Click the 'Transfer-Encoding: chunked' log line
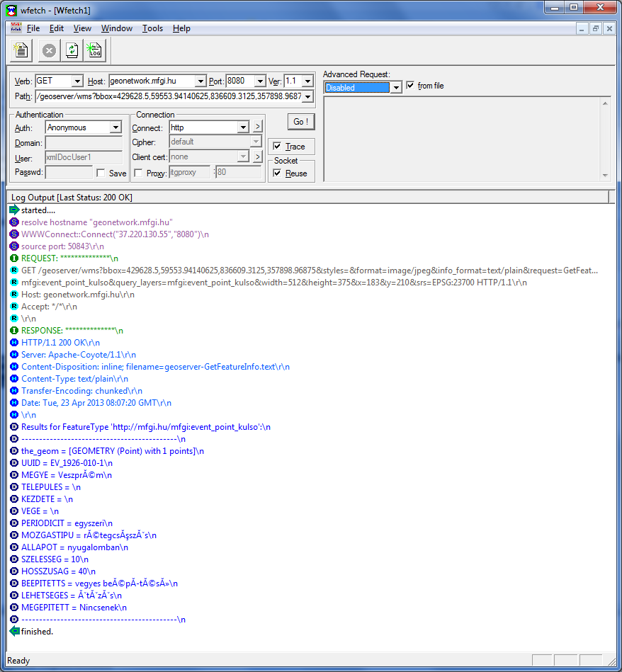 81,391
